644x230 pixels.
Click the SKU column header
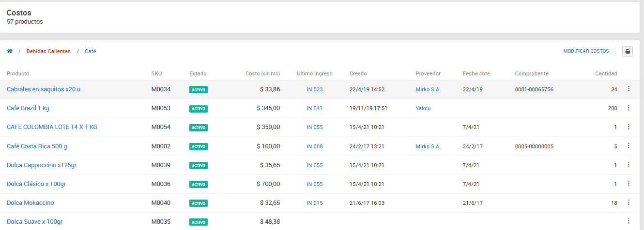pyautogui.click(x=156, y=73)
